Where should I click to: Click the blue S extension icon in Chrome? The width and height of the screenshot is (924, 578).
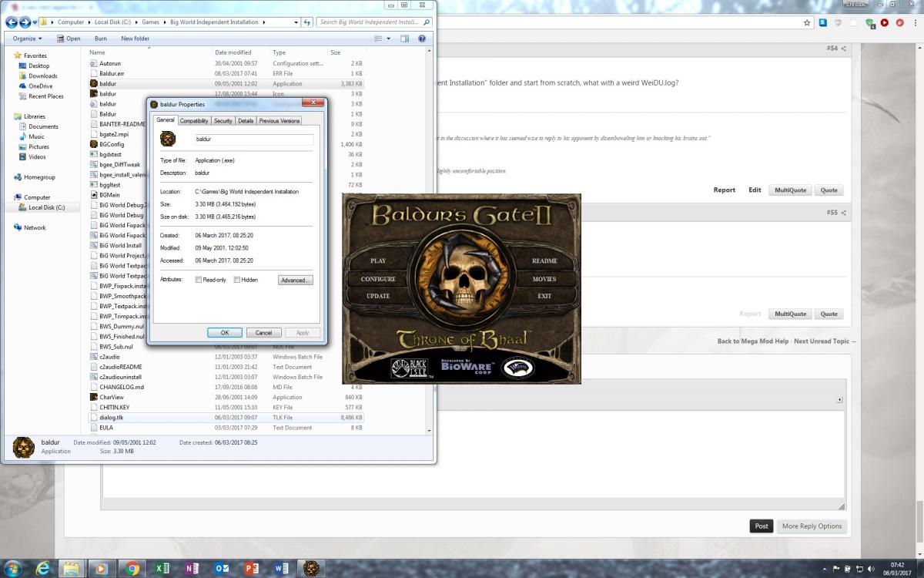tap(823, 23)
